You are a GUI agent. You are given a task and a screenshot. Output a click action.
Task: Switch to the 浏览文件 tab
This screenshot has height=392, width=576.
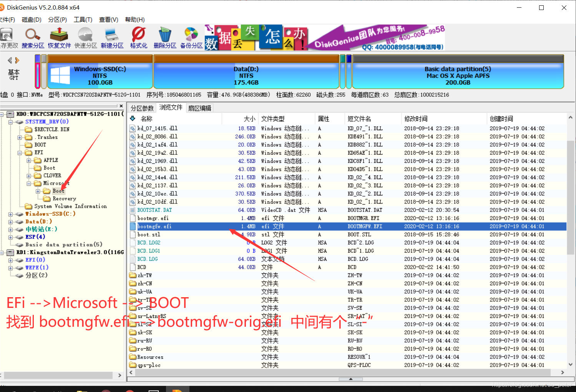[171, 108]
